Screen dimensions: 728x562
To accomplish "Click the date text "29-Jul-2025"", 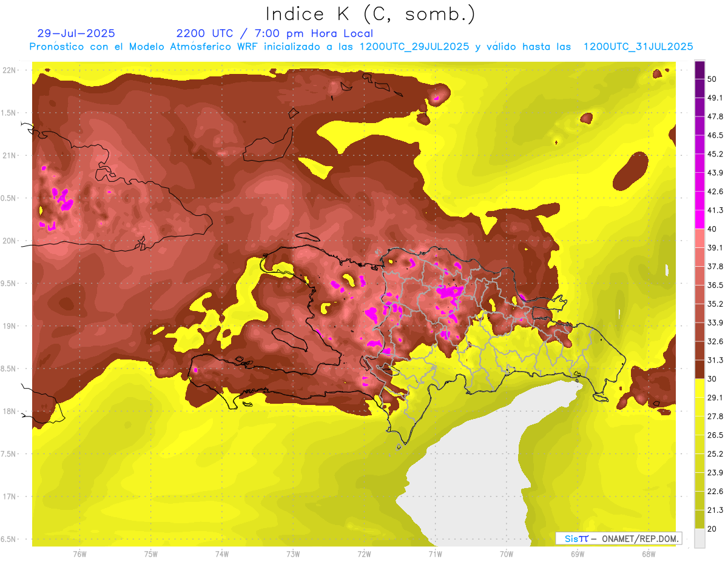I will (76, 33).
